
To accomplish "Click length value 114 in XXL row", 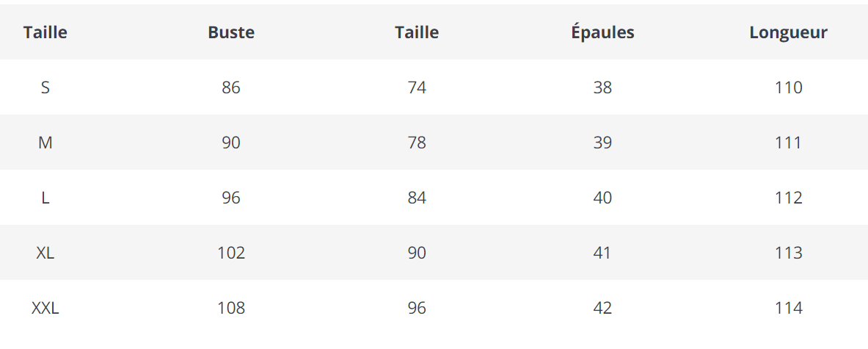I will 788,308.
